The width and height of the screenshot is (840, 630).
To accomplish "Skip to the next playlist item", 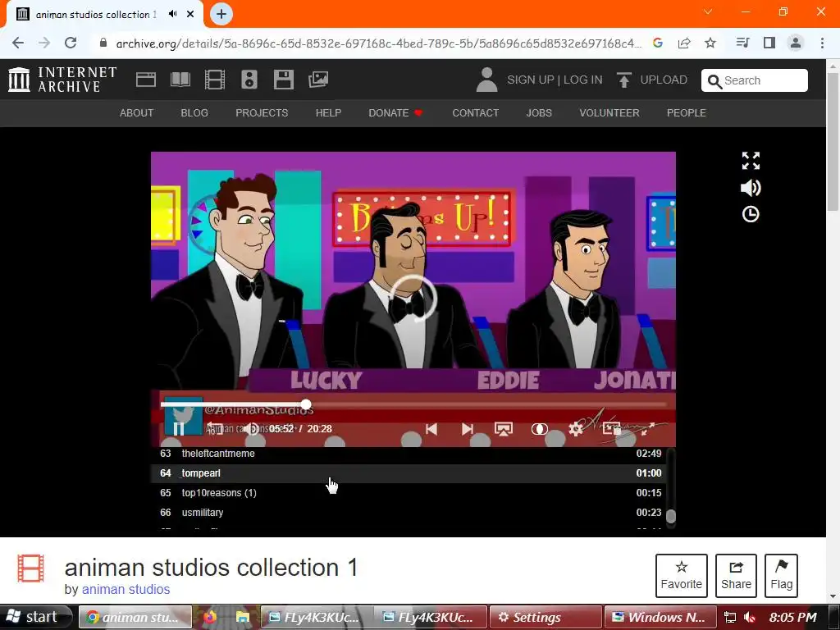I will pyautogui.click(x=467, y=428).
